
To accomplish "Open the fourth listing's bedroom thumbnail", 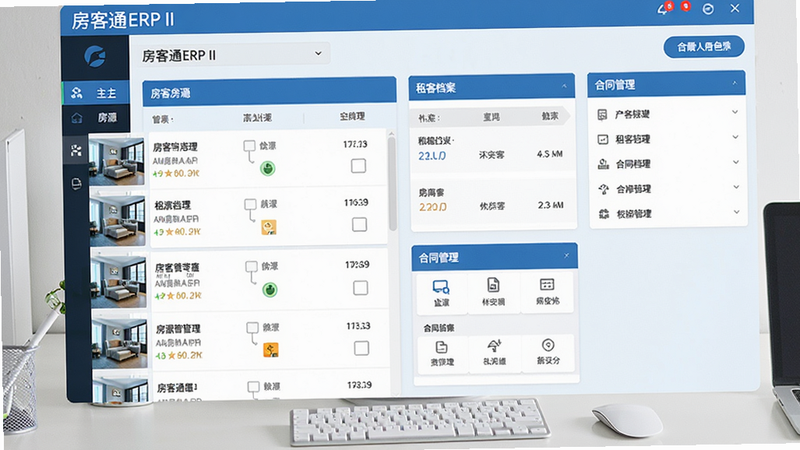I will 119,343.
